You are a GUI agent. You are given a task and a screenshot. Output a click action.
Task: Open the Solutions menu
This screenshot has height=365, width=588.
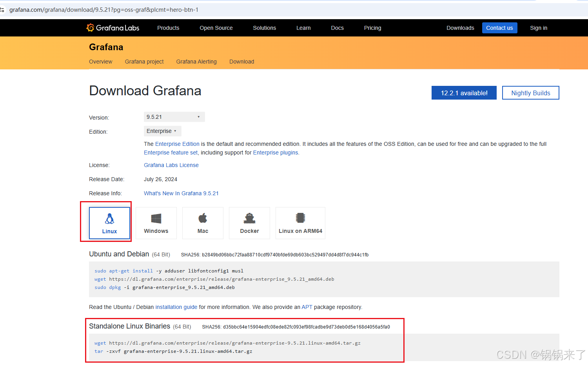264,28
